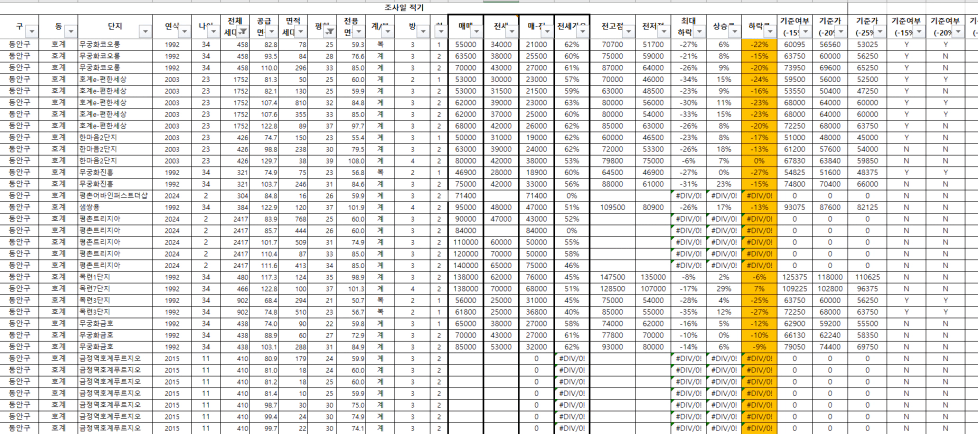Open the 상승률 column filter dropdown

point(734,31)
